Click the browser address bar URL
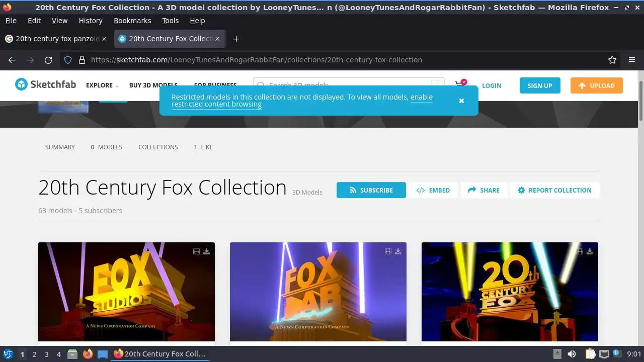Image resolution: width=644 pixels, height=362 pixels. (257, 60)
